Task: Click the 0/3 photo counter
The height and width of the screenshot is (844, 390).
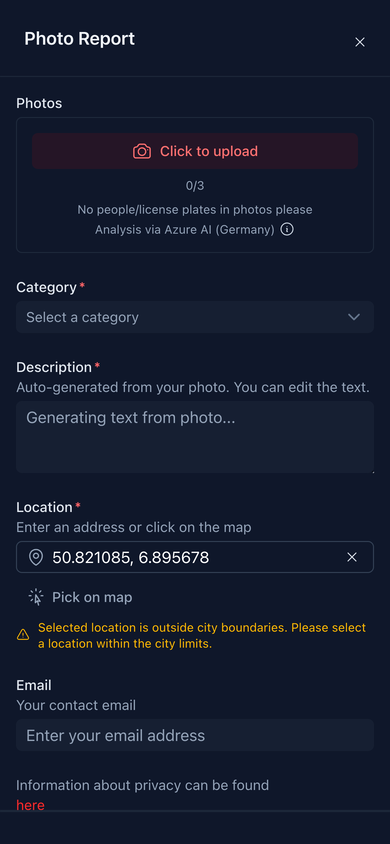Action: click(x=195, y=186)
